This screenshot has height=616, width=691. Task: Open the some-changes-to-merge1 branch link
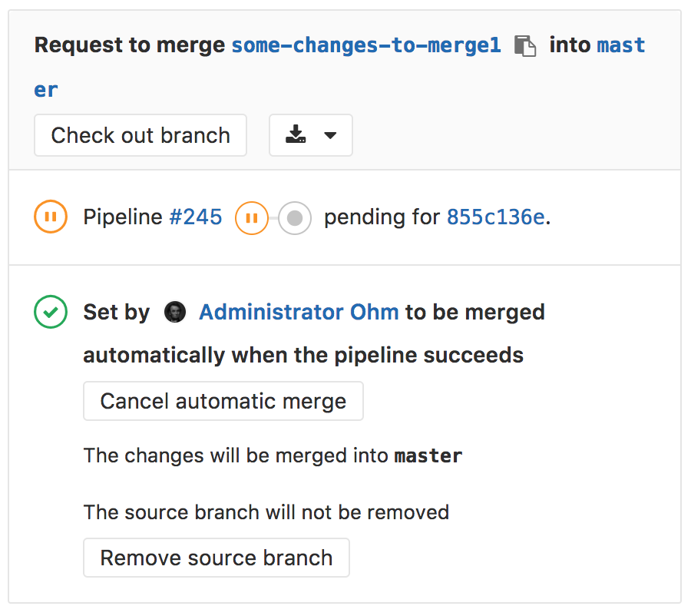click(366, 45)
